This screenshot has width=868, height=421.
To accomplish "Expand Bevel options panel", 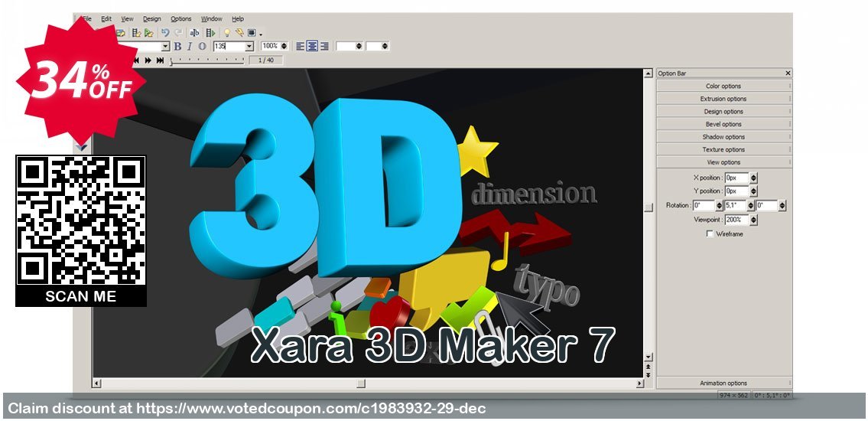I will 724,124.
